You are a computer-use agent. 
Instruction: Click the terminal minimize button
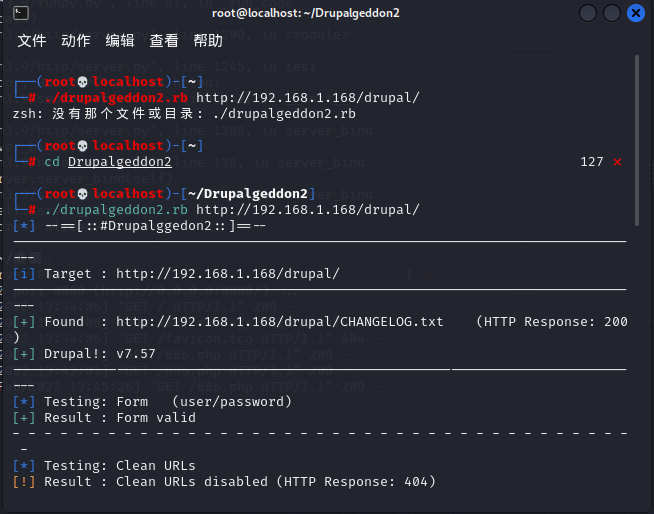click(588, 13)
